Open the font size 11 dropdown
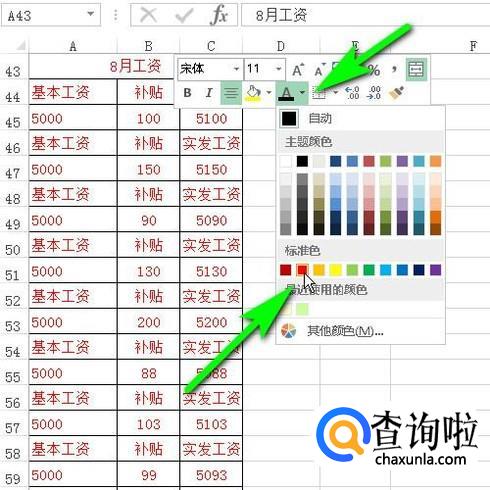Viewport: 490px width, 490px height. click(278, 69)
